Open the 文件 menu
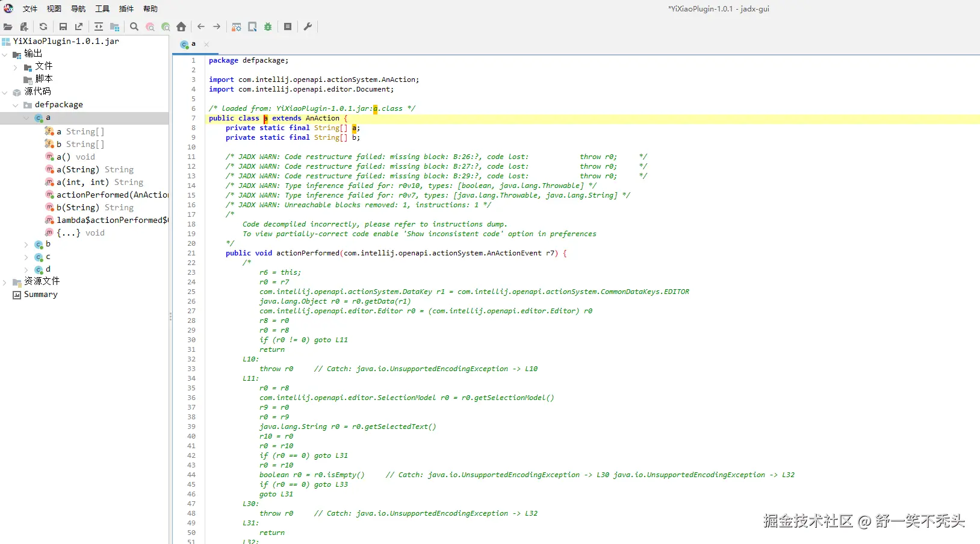This screenshot has width=980, height=544. (x=30, y=9)
